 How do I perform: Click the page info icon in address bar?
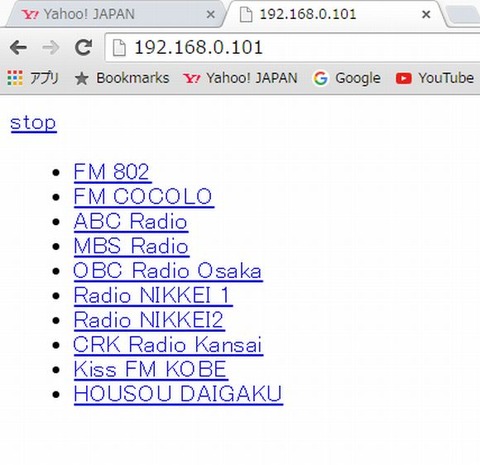coord(119,48)
